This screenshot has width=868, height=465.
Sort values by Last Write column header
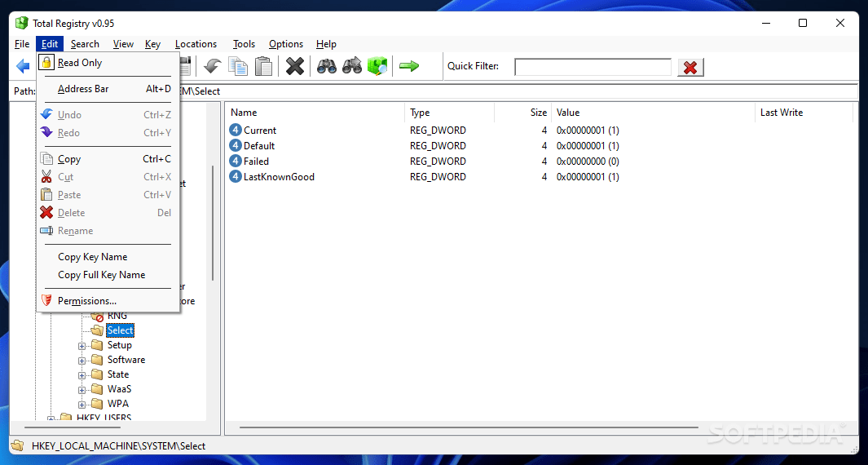(804, 113)
